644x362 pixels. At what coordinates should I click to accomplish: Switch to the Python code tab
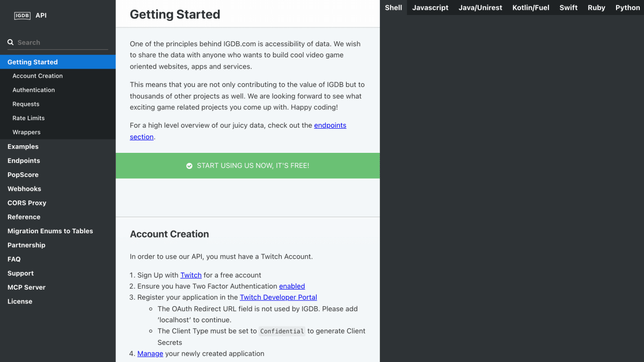[627, 8]
